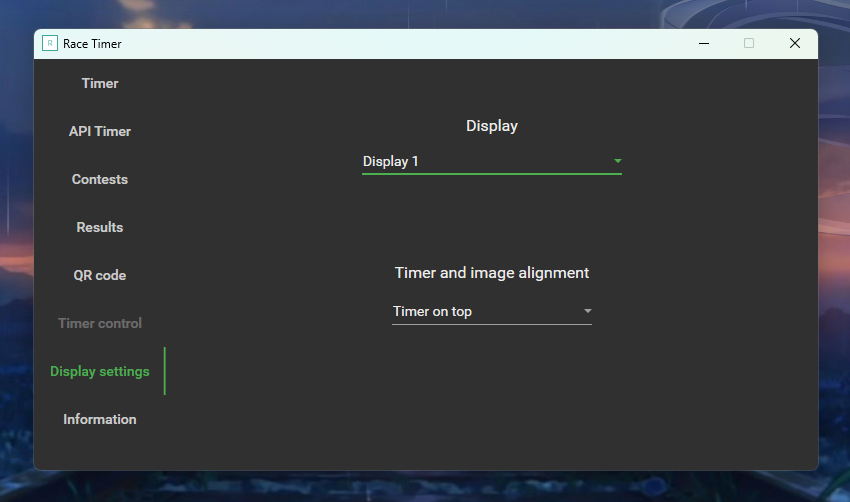The image size is (850, 502).
Task: Minimize the Race Timer window
Action: (704, 43)
